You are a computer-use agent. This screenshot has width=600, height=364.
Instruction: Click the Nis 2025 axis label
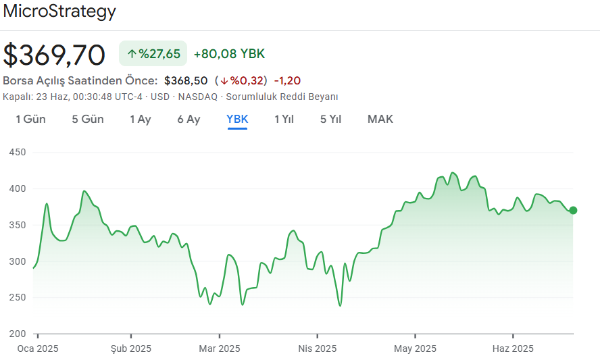[317, 348]
